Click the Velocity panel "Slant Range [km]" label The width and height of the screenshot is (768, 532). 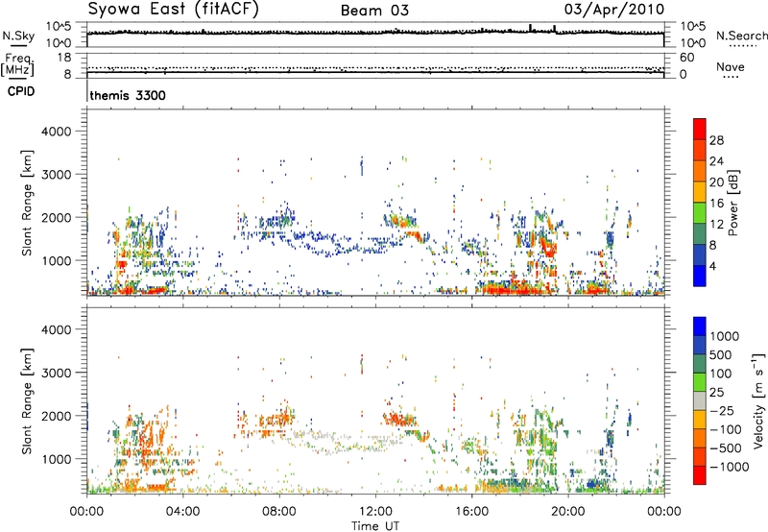pyautogui.click(x=27, y=401)
